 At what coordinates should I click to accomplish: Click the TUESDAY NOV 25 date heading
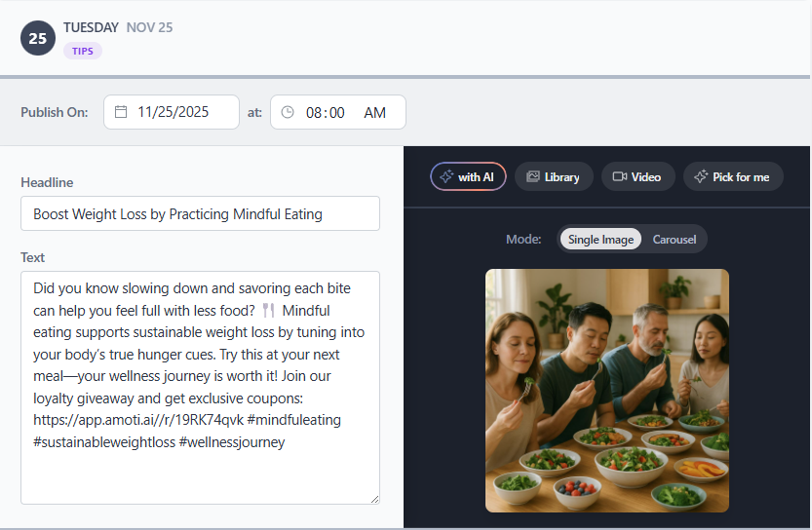coord(118,27)
